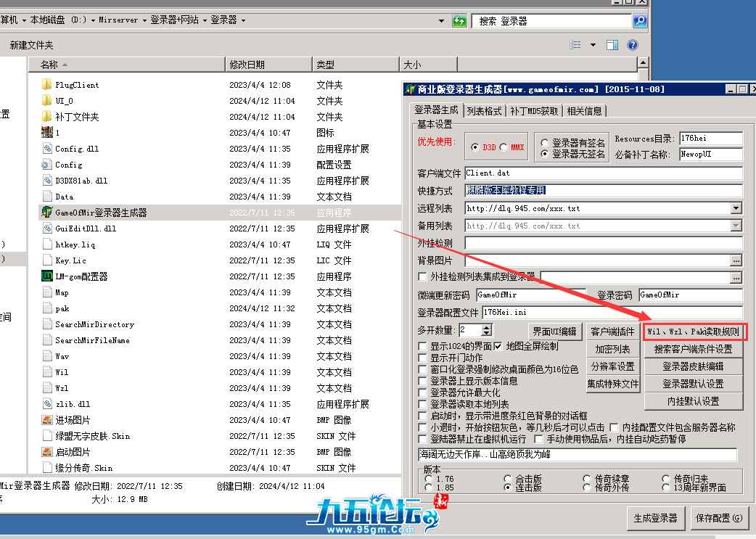Switch to 列表格式 tab
The image size is (756, 539).
[x=484, y=111]
